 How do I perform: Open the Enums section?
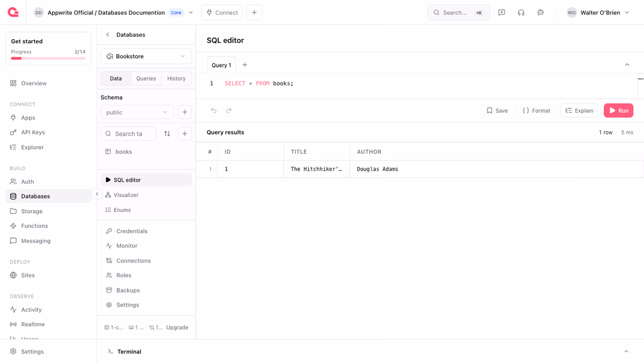146,210
